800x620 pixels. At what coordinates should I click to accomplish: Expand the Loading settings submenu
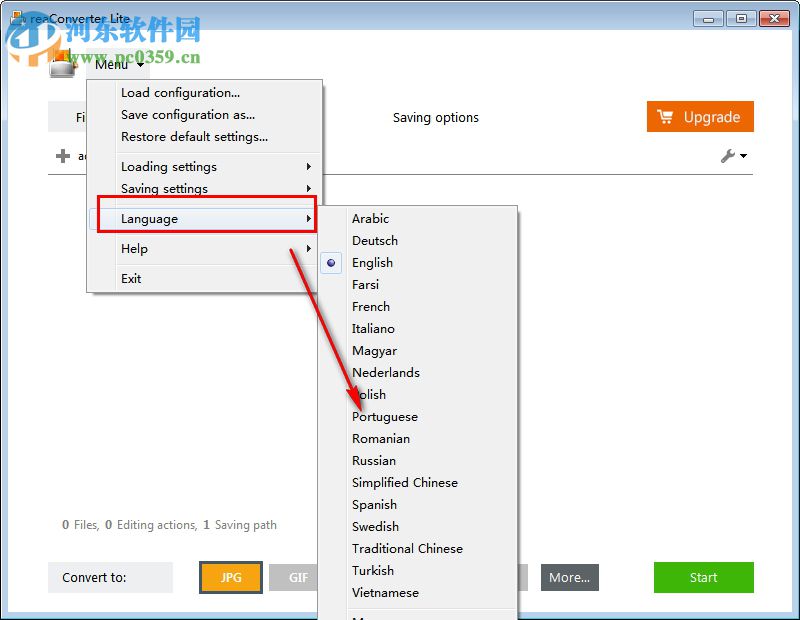[167, 167]
